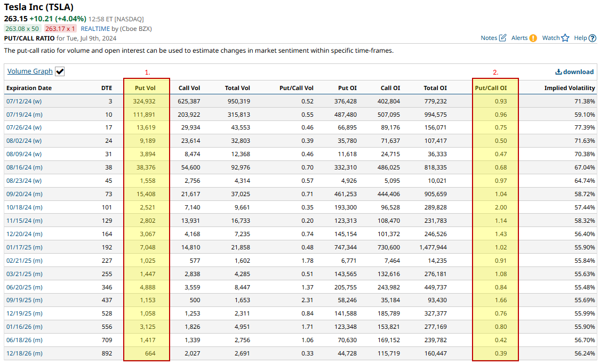Open the Help question mark icon
Viewport: 600px width, 364px height.
[x=593, y=38]
